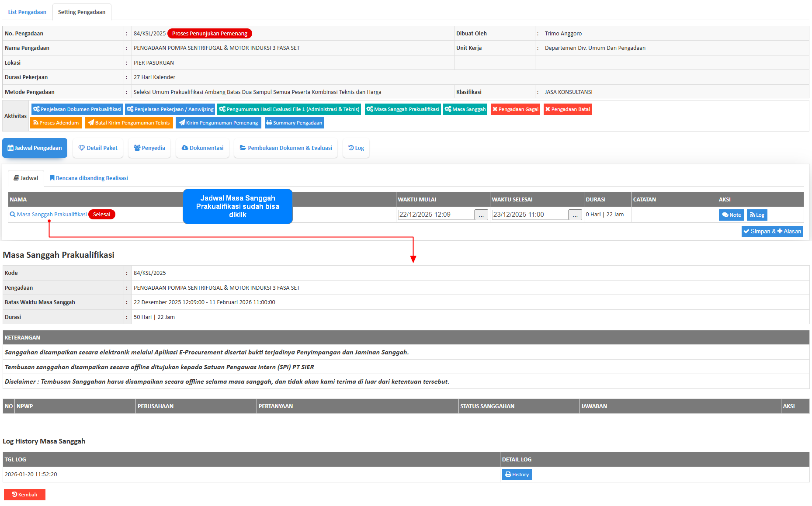Click Pengadaan Gagal red button
The height and width of the screenshot is (506, 812).
tap(515, 109)
